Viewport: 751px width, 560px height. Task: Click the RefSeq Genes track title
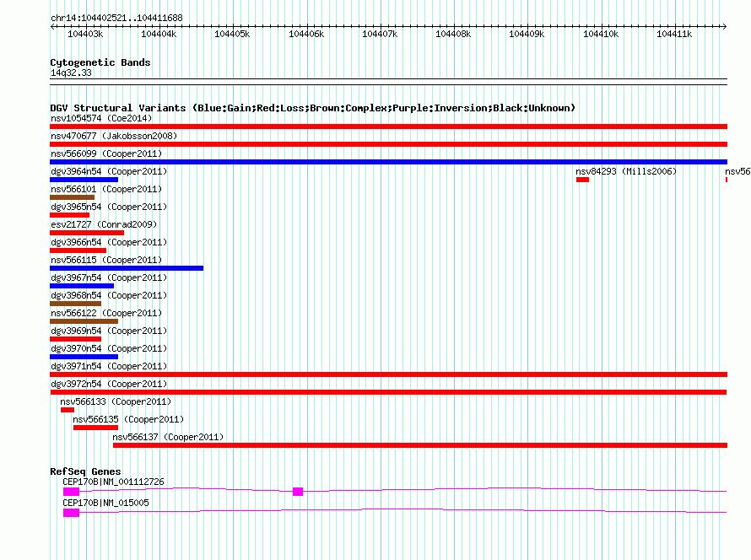85,471
